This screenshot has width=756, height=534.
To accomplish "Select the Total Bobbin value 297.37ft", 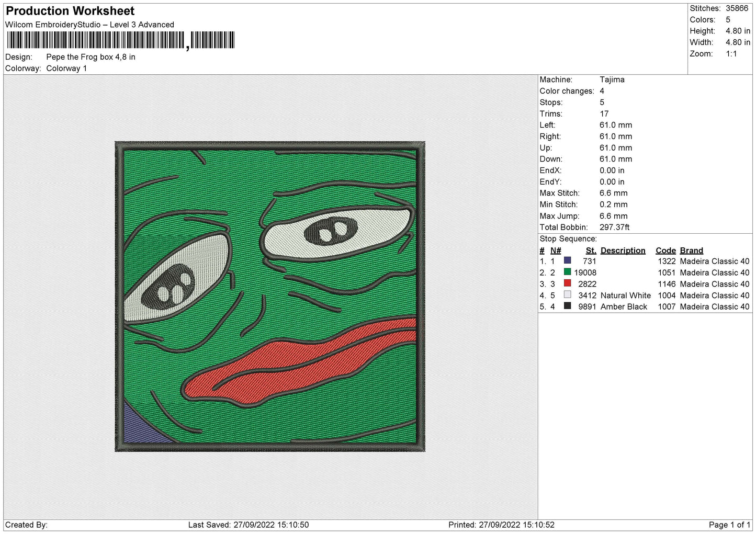I will (614, 227).
